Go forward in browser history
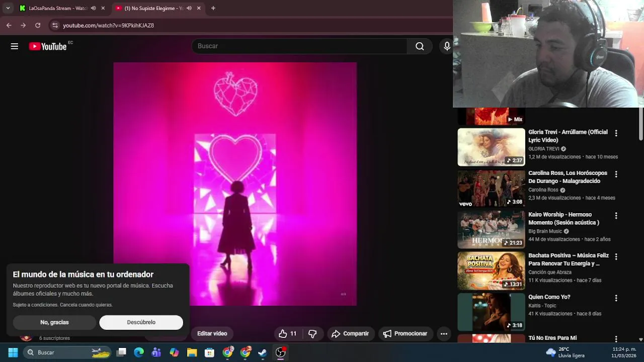 23,25
